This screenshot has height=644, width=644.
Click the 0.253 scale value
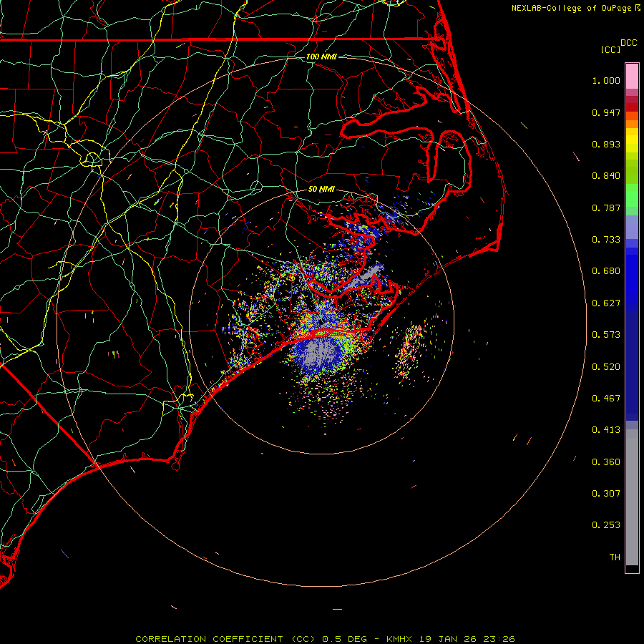pos(606,525)
